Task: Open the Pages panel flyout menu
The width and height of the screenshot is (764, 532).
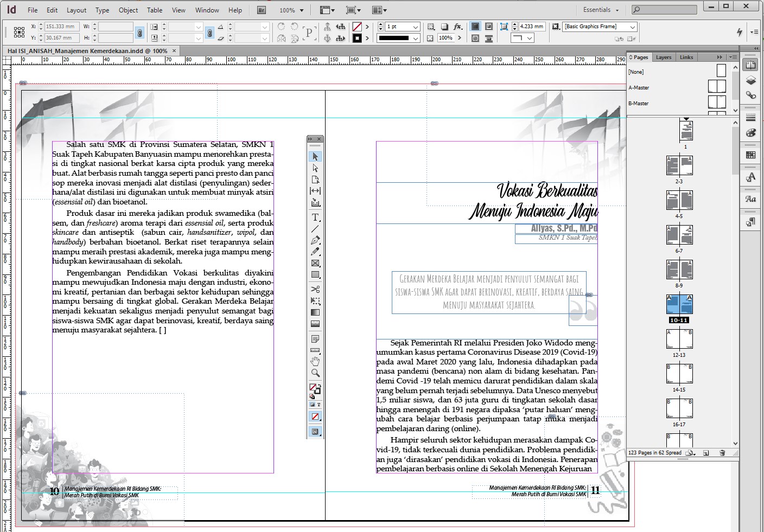Action: [x=733, y=57]
